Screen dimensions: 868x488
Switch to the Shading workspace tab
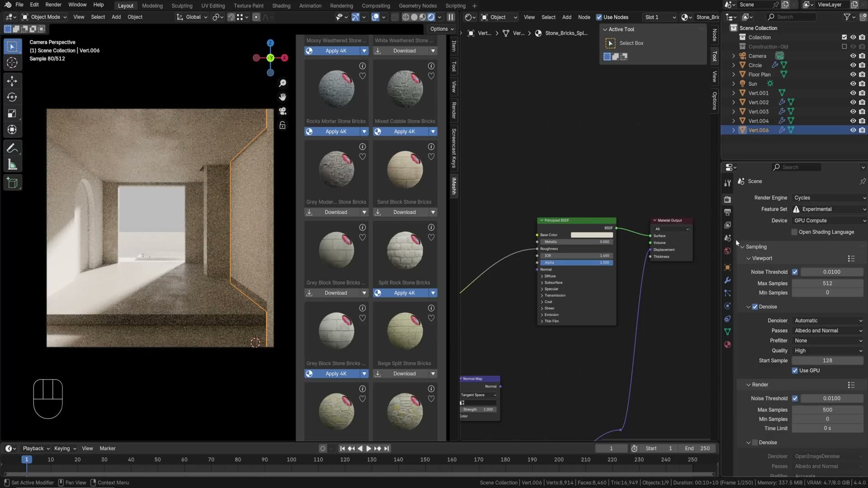click(281, 6)
